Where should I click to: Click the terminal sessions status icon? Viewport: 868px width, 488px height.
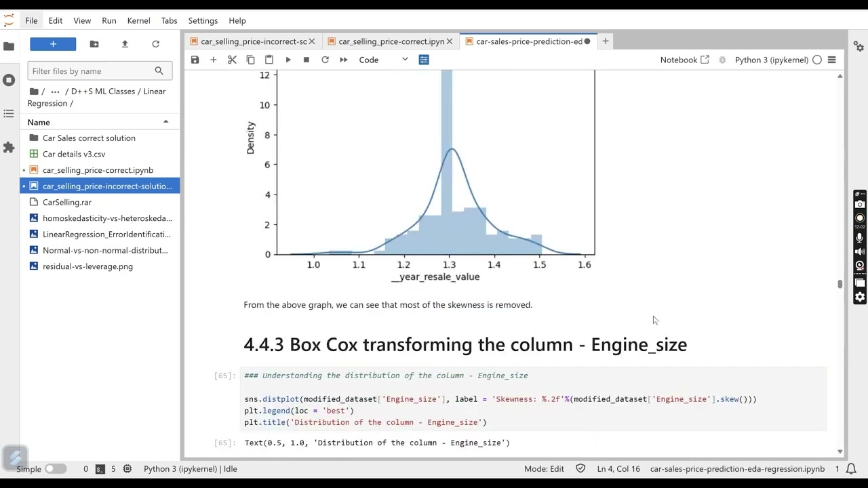tap(100, 468)
